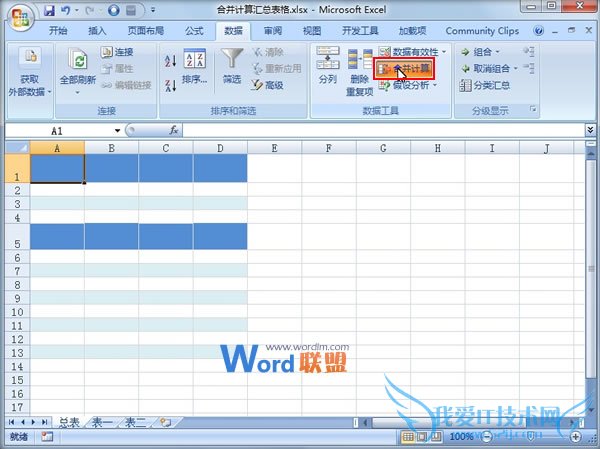This screenshot has width=600, height=449.
Task: Open the View (视图) tab
Action: point(312,31)
